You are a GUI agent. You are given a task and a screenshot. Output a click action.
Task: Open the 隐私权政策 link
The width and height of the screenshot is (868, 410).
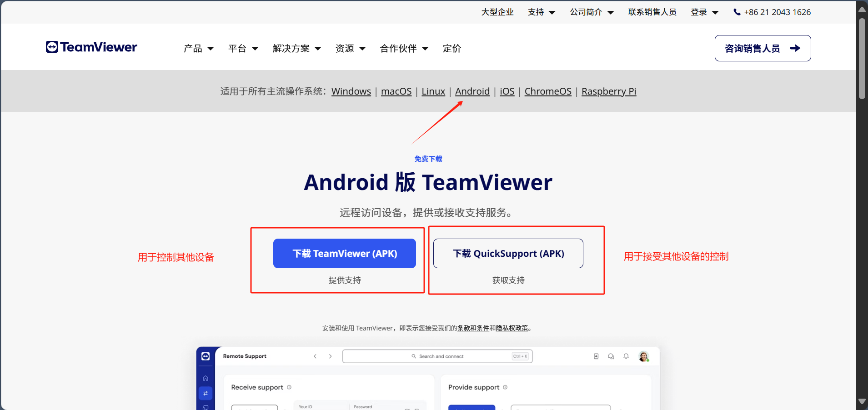click(x=512, y=328)
